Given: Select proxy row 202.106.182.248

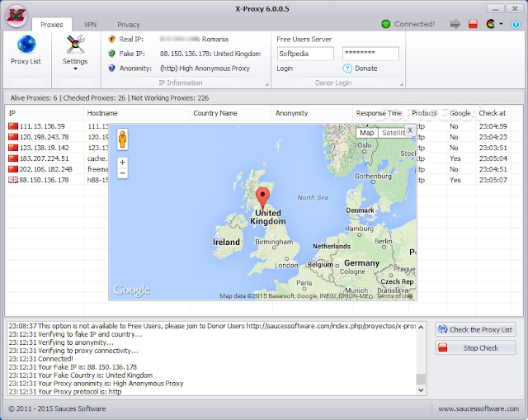Looking at the screenshot, I should [x=46, y=169].
